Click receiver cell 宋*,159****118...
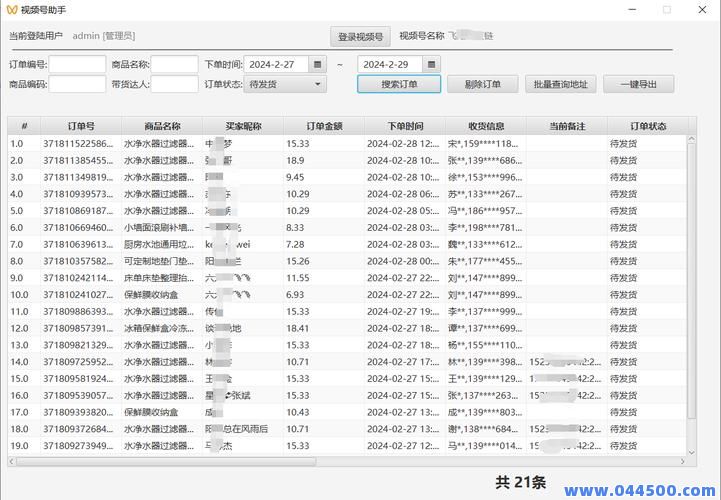The width and height of the screenshot is (721, 500). (x=484, y=144)
